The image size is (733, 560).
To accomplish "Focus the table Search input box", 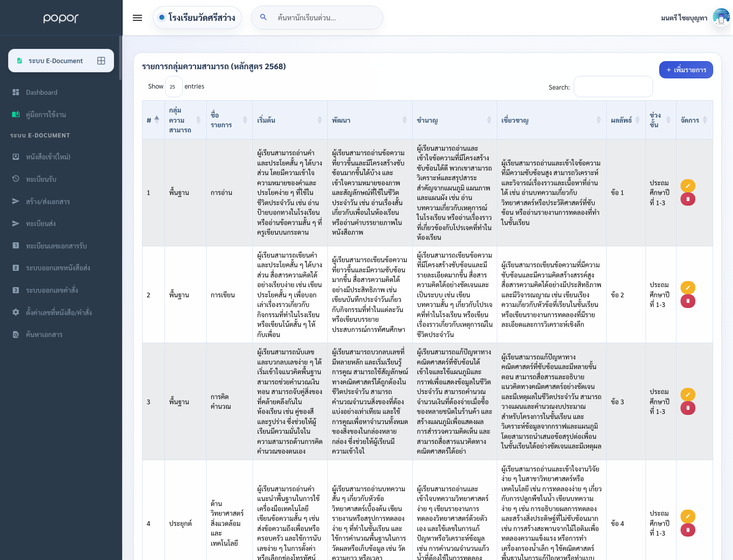I will pos(613,87).
